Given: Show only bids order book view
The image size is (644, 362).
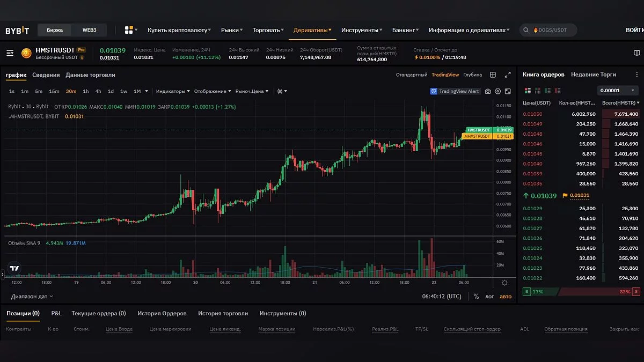Looking at the screenshot, I should click(x=548, y=91).
